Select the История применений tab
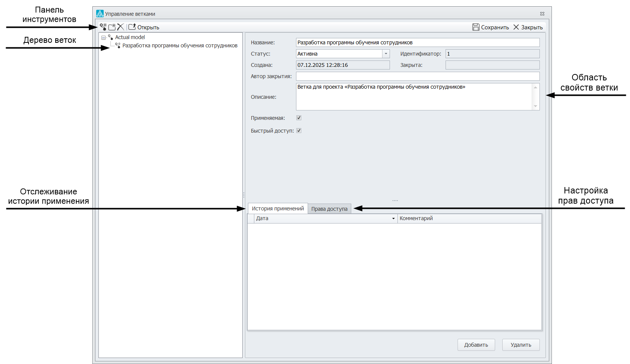Screen dimensions: 630x364 (x=278, y=208)
